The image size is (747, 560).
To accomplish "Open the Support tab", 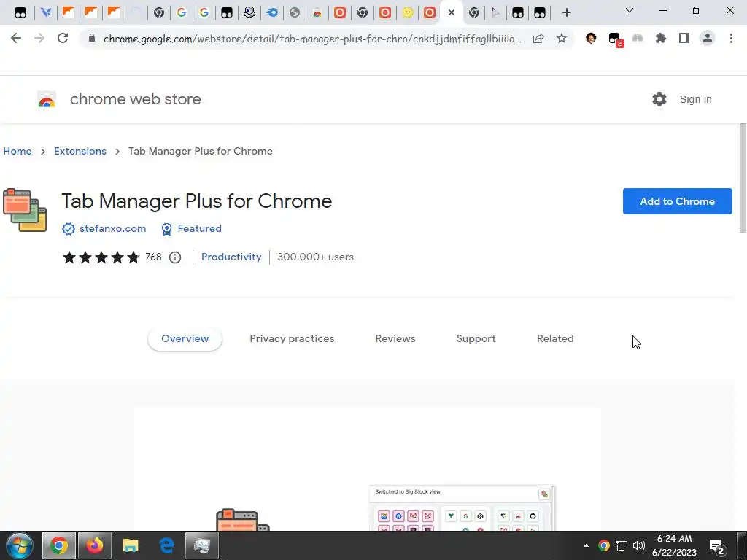I will 476,338.
